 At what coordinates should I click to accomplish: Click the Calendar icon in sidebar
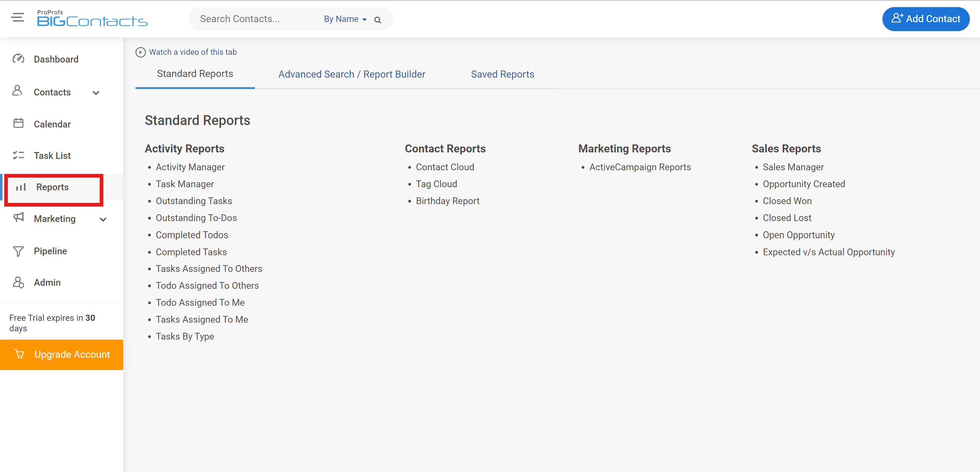(18, 123)
